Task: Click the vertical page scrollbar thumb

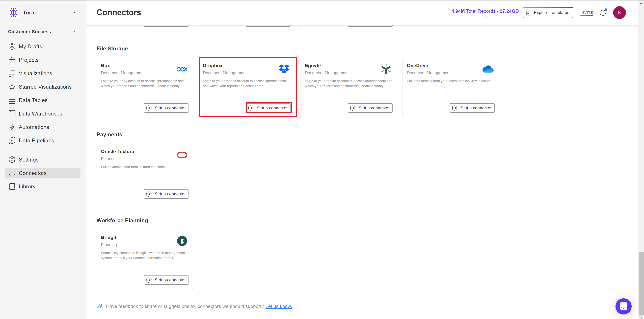Action: click(641, 283)
